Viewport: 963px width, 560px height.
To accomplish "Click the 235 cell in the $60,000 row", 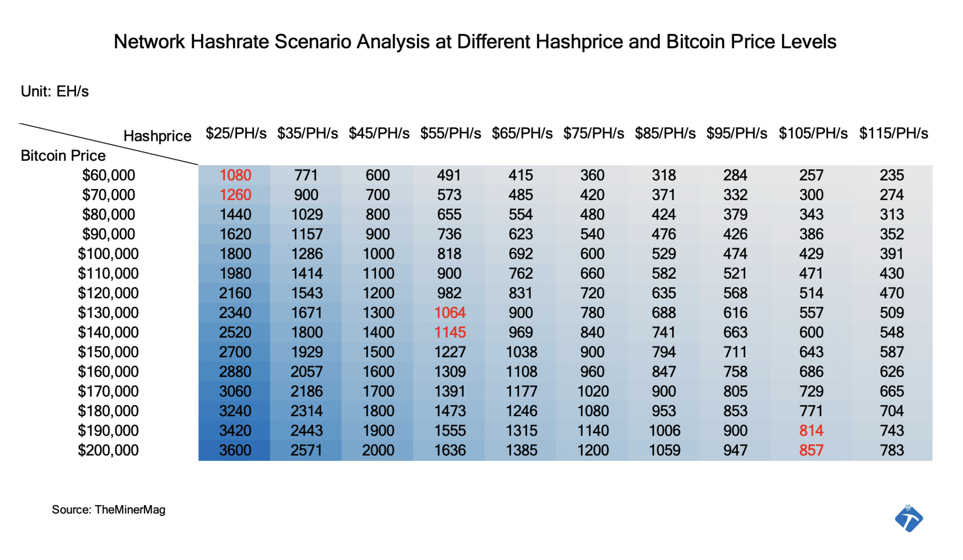I will pos(892,175).
